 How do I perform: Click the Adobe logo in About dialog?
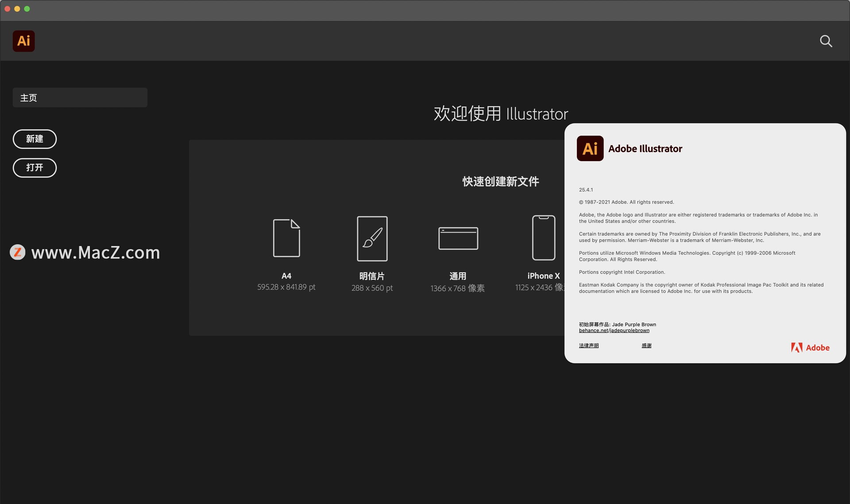(810, 348)
